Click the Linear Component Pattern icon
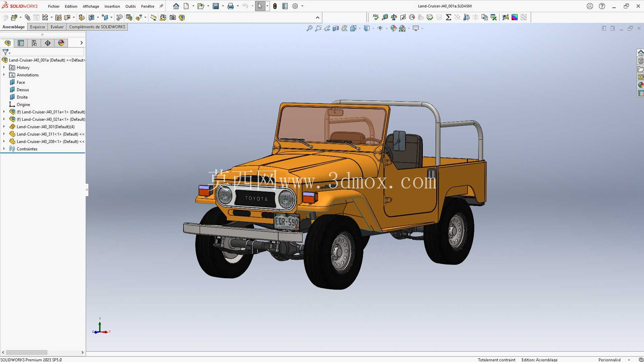This screenshot has height=362, width=644. [x=45, y=17]
